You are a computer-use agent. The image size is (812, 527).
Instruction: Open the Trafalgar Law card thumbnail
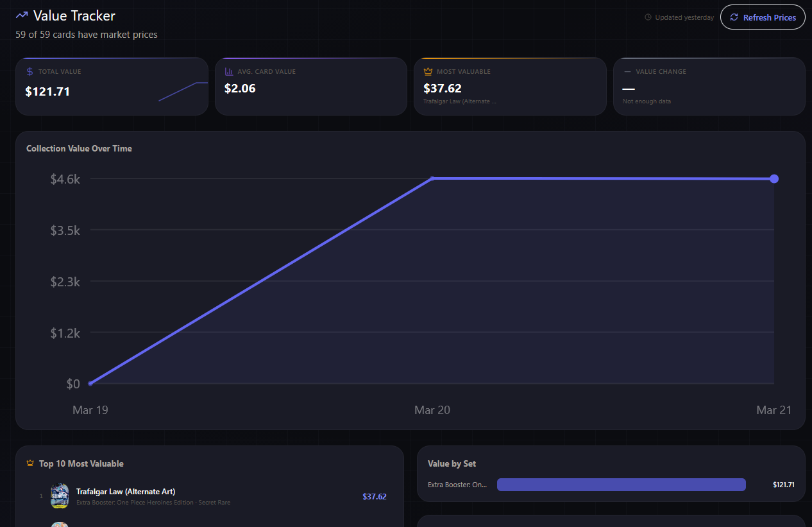pos(60,496)
